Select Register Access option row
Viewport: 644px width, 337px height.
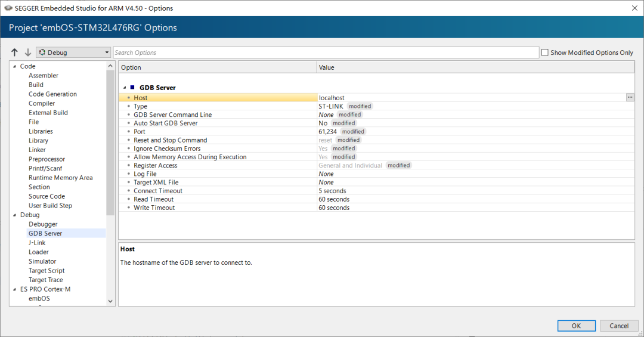click(x=377, y=165)
